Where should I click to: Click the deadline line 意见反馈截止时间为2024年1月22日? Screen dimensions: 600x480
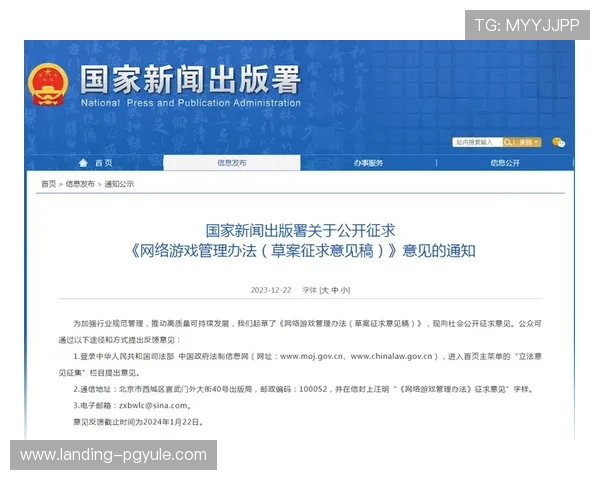(x=138, y=422)
